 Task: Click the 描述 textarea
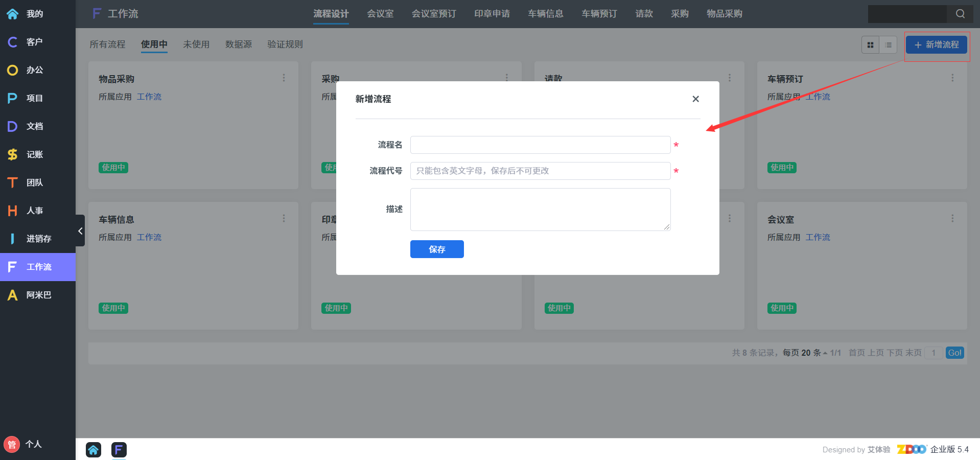[540, 210]
